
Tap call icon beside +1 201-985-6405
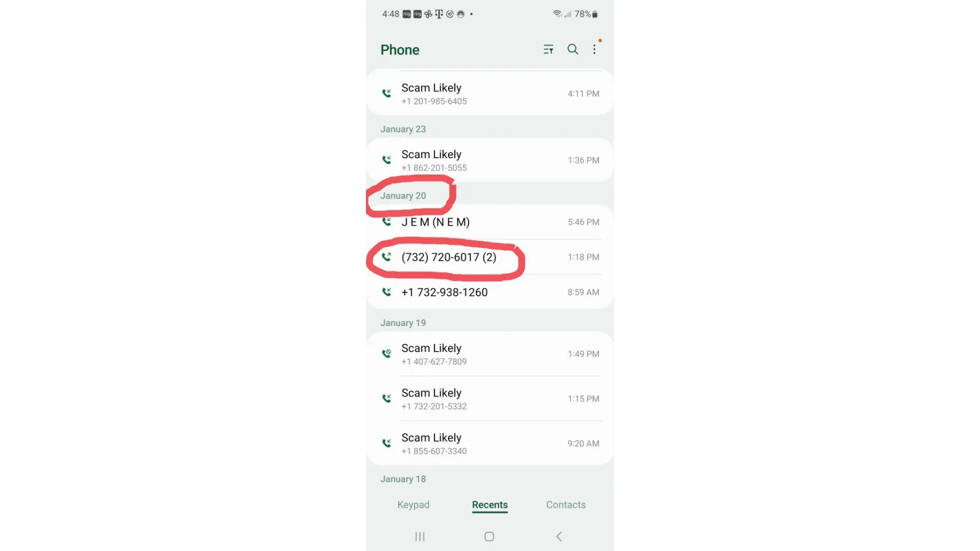point(387,93)
